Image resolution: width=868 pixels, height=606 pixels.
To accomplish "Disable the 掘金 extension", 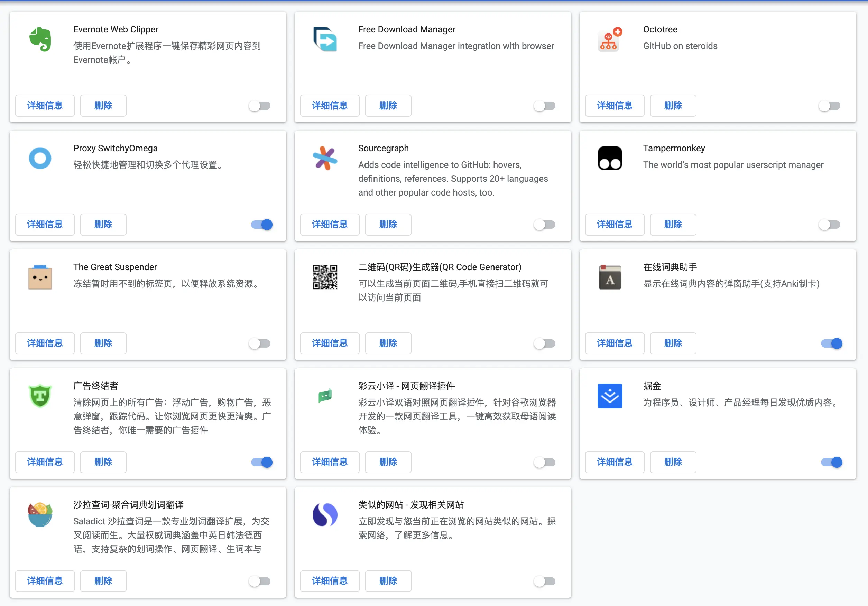I will (x=831, y=462).
